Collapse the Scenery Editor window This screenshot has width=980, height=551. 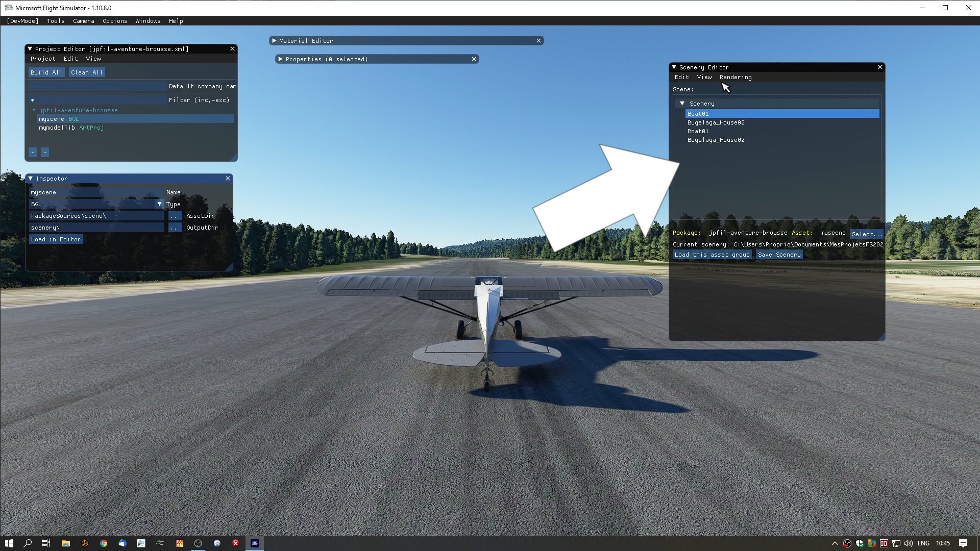pyautogui.click(x=674, y=67)
